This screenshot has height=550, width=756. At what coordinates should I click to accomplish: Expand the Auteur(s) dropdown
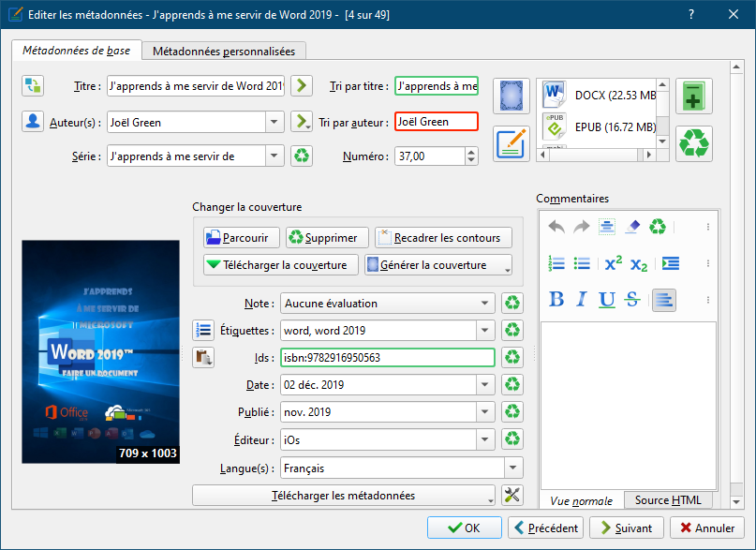274,122
